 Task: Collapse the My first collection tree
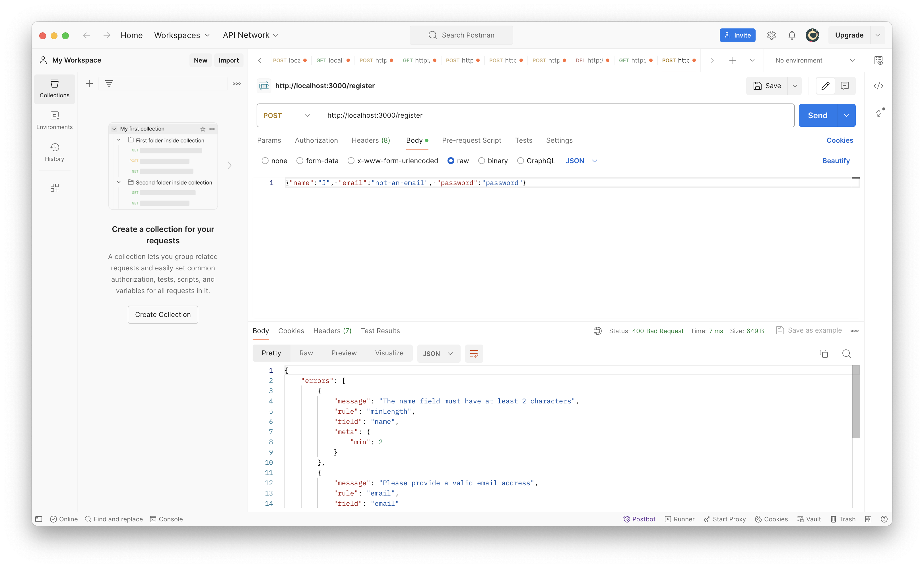click(114, 128)
